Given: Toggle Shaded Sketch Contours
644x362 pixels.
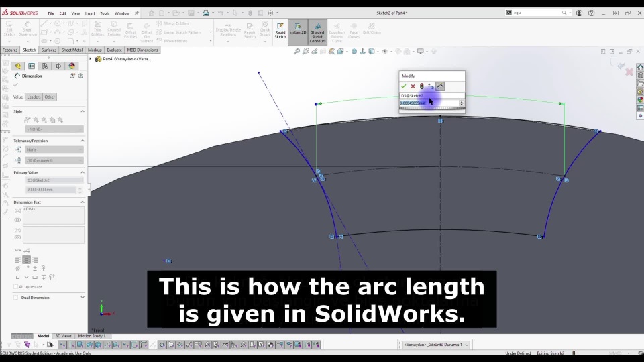Looking at the screenshot, I should (317, 32).
